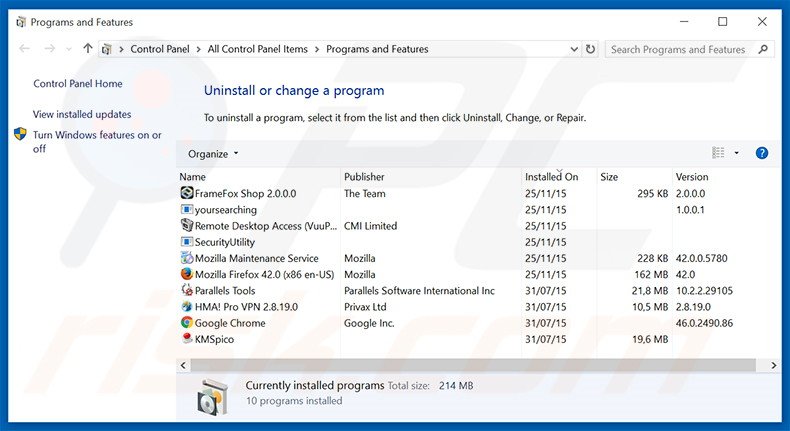
Task: Select the Parallels Tools entry
Action: (225, 290)
